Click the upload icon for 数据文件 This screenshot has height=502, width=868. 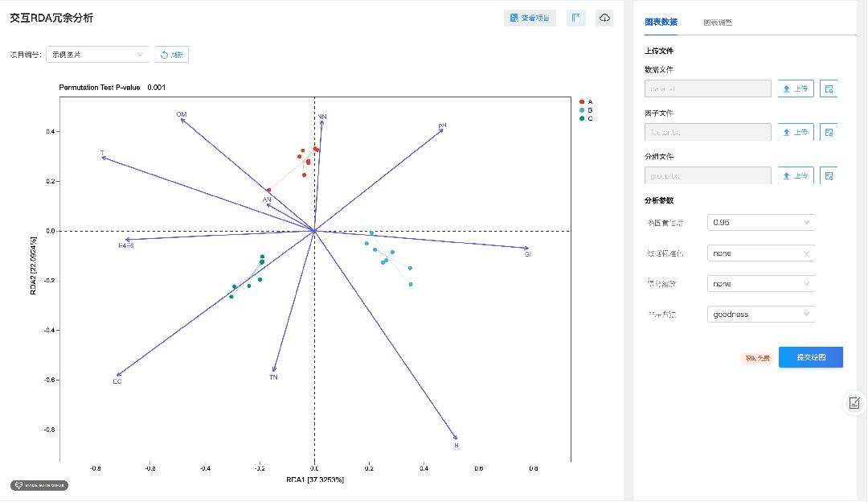[x=795, y=88]
